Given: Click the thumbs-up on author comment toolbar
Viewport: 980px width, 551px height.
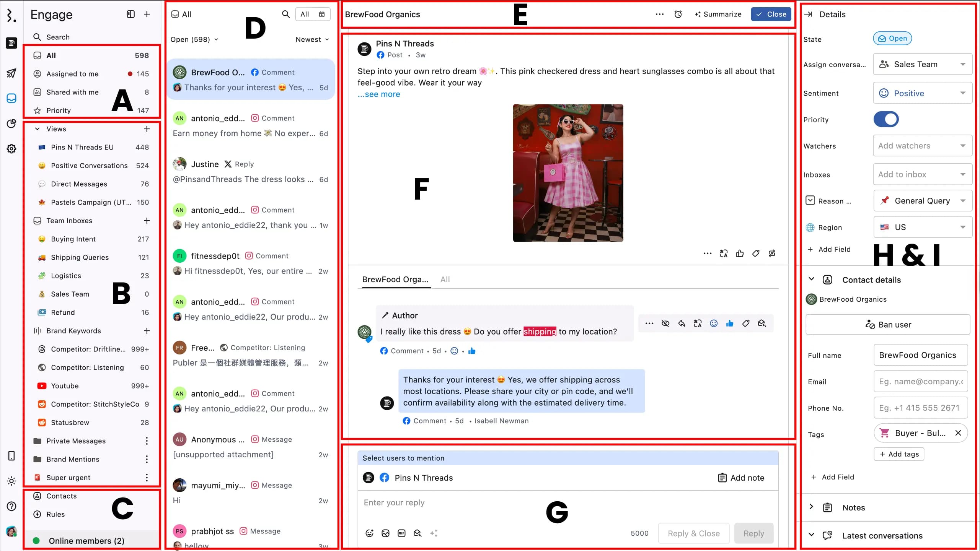Looking at the screenshot, I should [730, 323].
